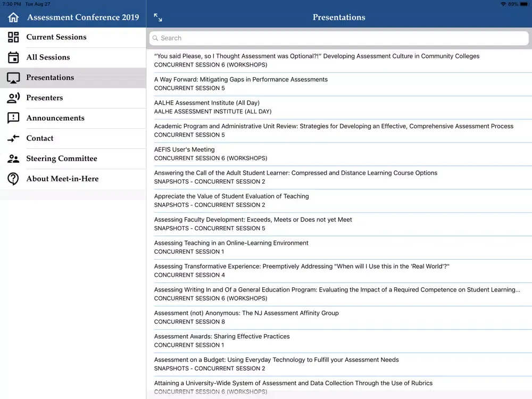Check the Wi-Fi status icon

click(x=503, y=4)
